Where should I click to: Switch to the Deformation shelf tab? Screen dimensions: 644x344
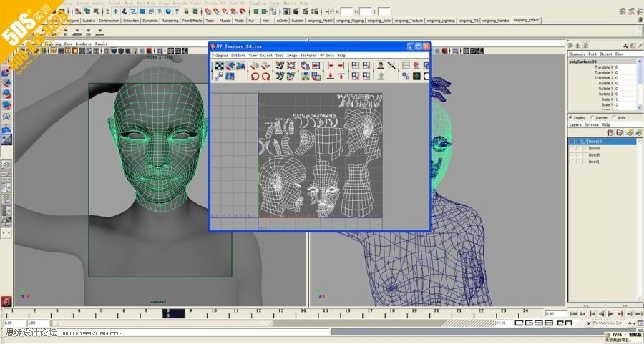(109, 21)
